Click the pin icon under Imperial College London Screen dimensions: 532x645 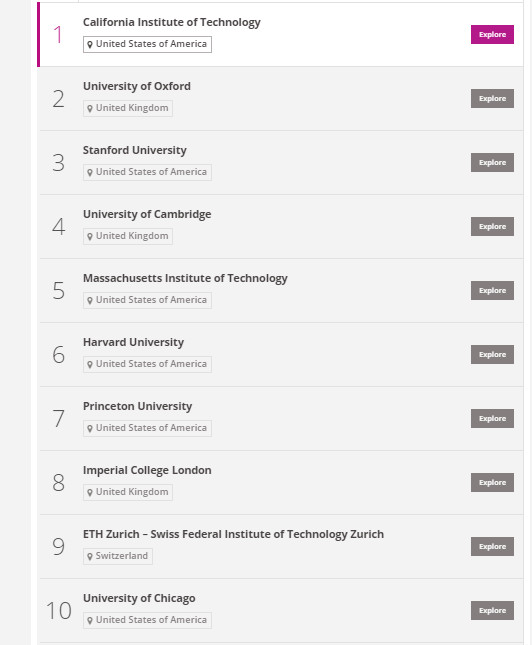(x=90, y=492)
